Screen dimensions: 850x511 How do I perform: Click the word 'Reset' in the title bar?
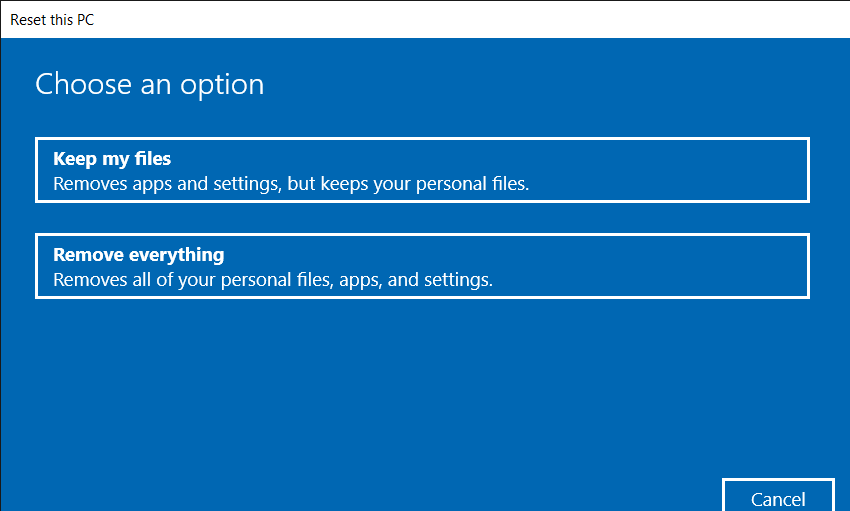click(29, 19)
